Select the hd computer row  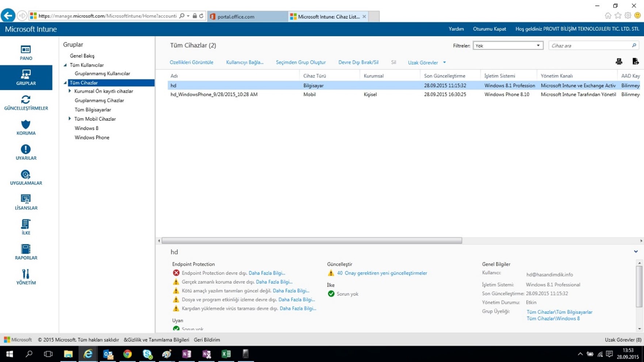pyautogui.click(x=404, y=85)
